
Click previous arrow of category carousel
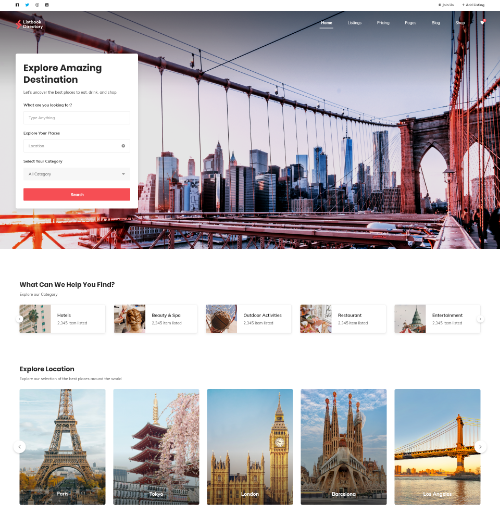(x=20, y=319)
